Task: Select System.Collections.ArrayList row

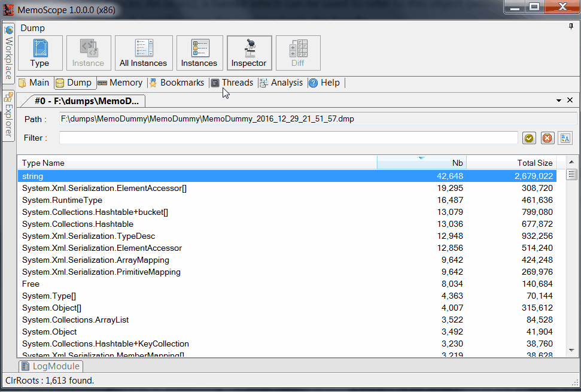Action: point(287,320)
